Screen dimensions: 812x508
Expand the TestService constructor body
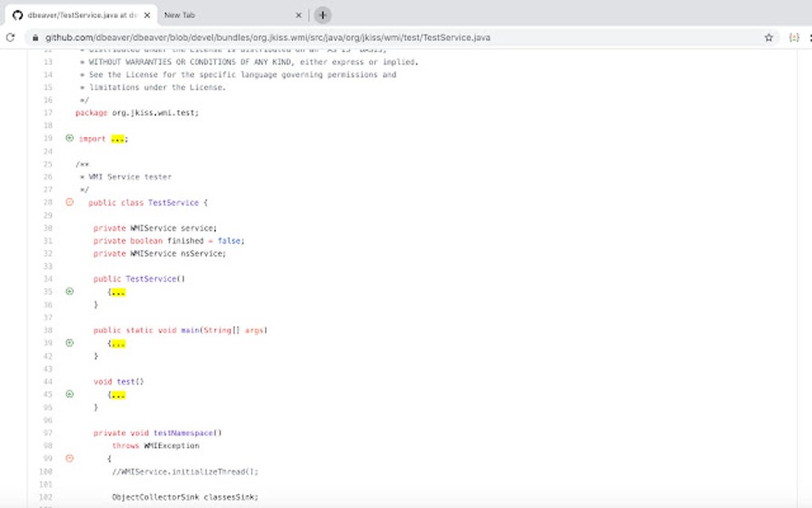(68, 291)
